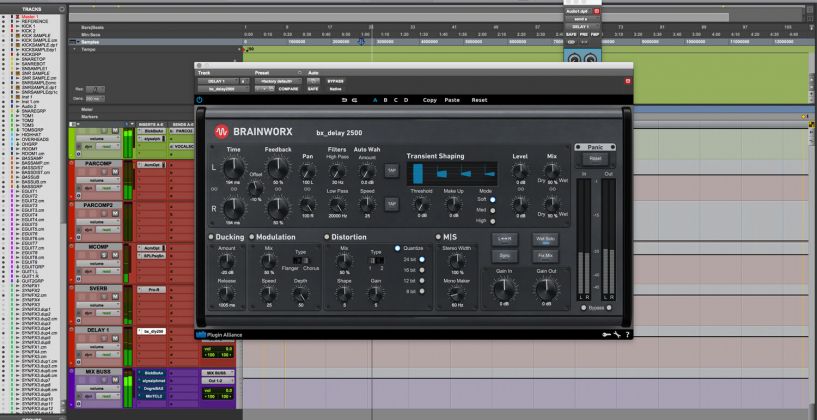Open the factory default preset dropdown
This screenshot has height=420, width=817.
pos(278,82)
